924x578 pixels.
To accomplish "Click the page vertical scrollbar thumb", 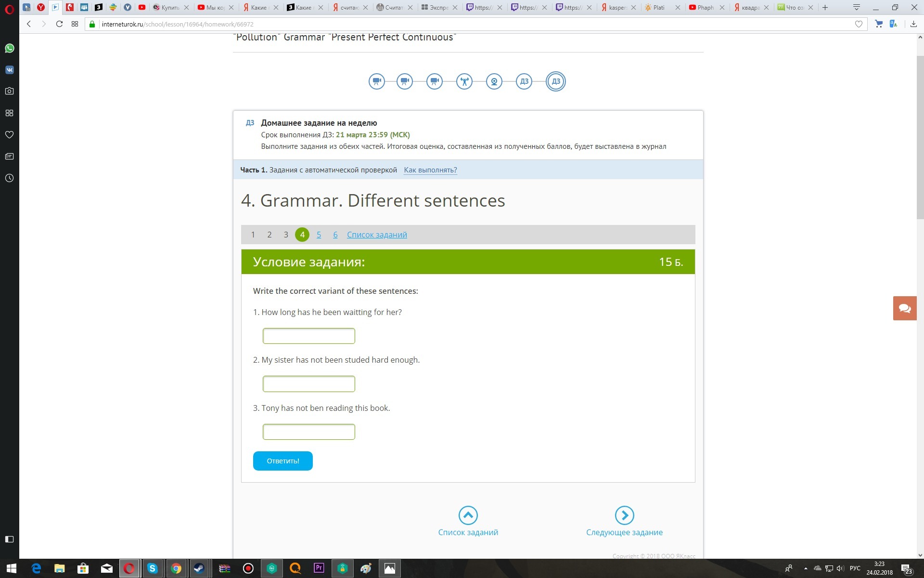I will click(920, 135).
